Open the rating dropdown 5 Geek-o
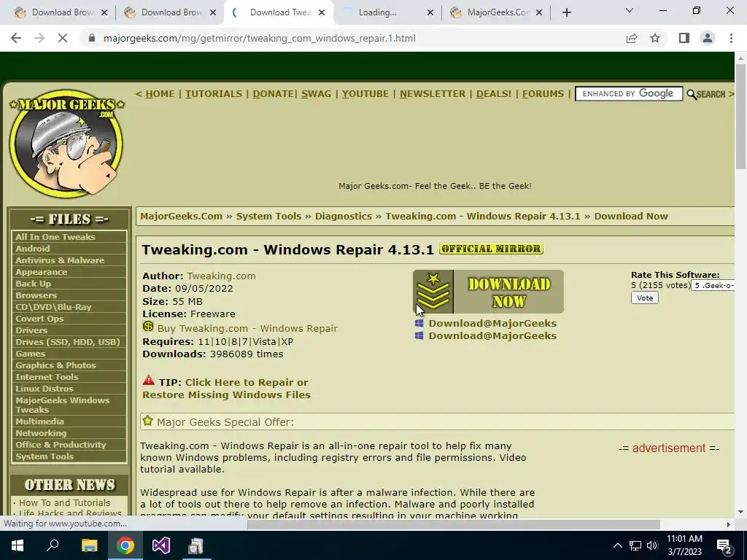The height and width of the screenshot is (560, 747). click(x=713, y=285)
